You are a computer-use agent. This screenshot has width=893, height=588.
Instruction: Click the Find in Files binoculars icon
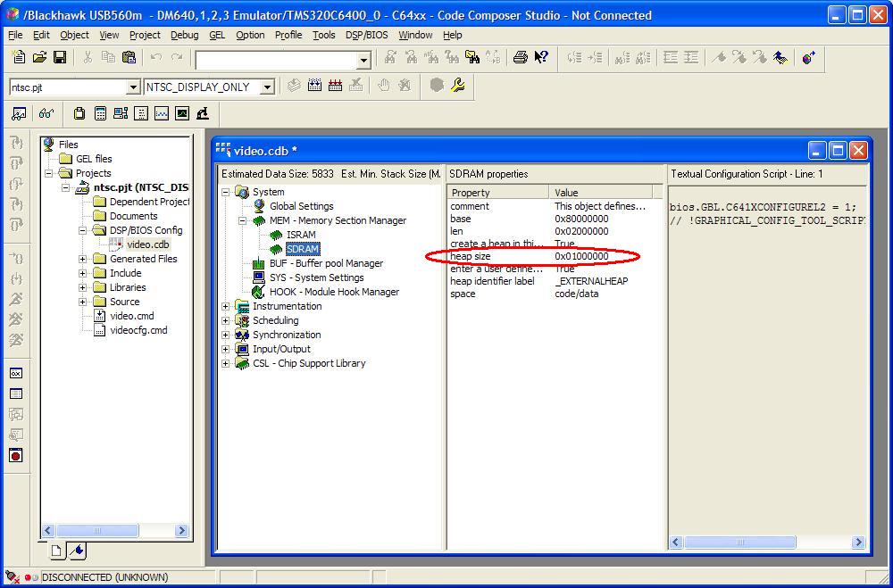click(x=472, y=57)
